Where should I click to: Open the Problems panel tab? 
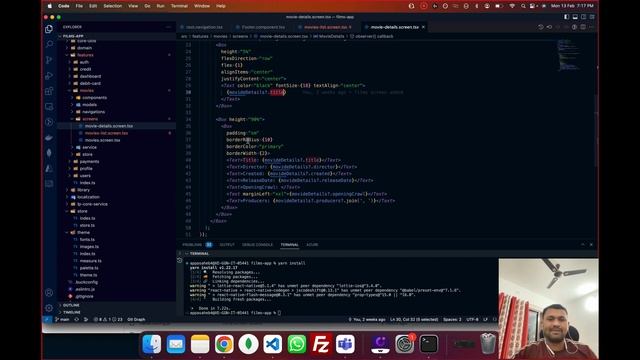[x=192, y=244]
